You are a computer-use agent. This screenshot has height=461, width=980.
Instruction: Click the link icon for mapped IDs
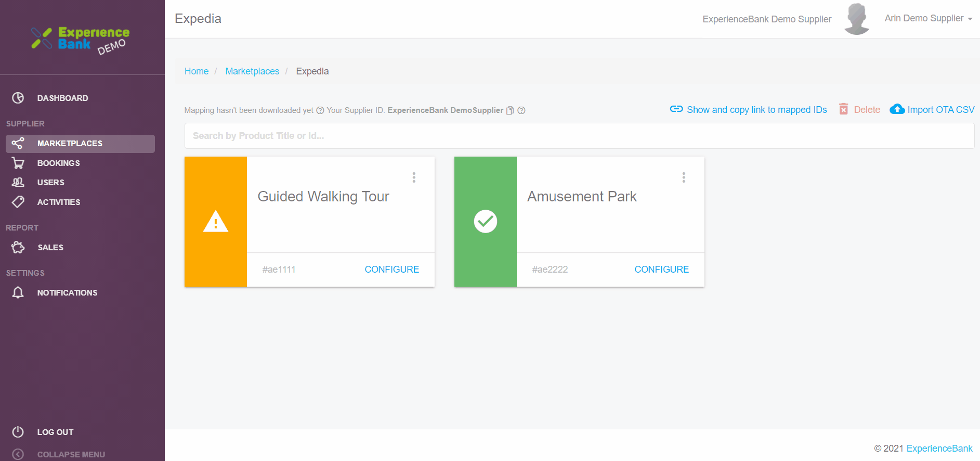point(676,109)
